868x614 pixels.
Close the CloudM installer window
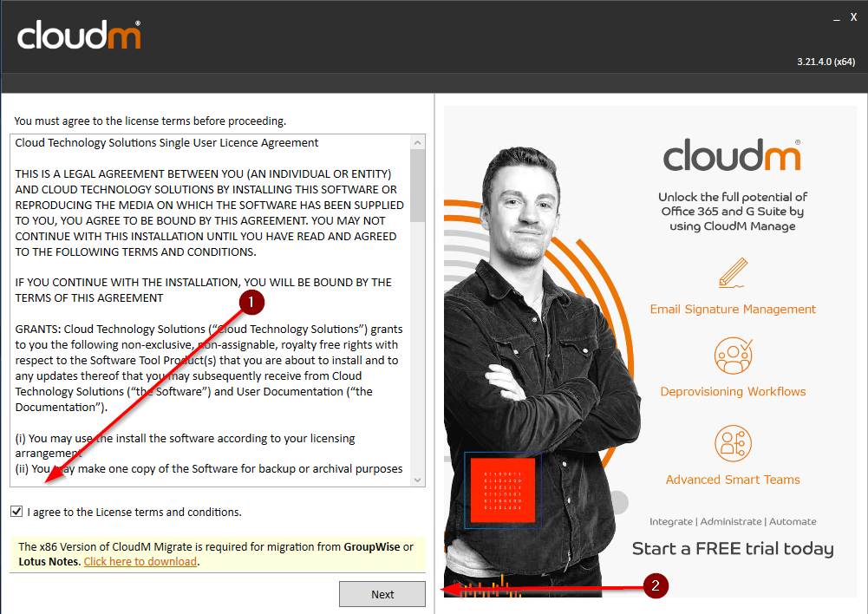[x=853, y=17]
